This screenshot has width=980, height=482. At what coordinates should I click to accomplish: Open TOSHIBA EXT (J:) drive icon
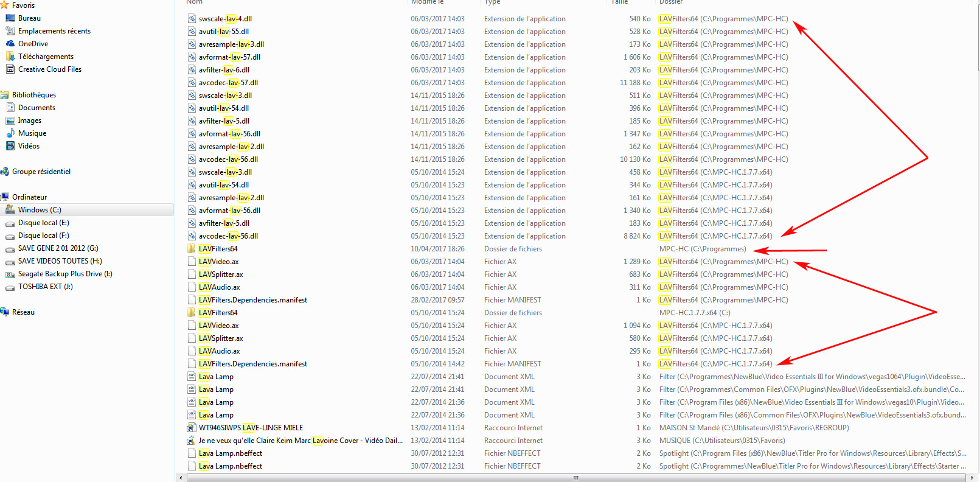10,287
